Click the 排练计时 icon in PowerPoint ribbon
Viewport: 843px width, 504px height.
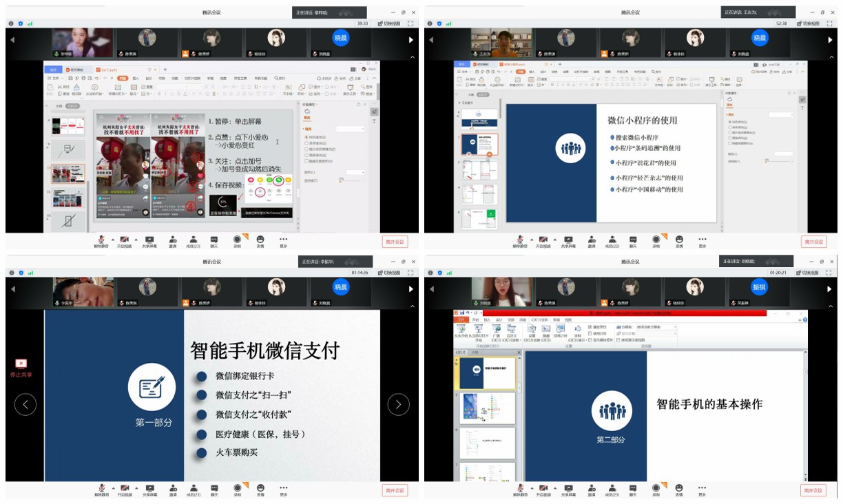coord(560,331)
